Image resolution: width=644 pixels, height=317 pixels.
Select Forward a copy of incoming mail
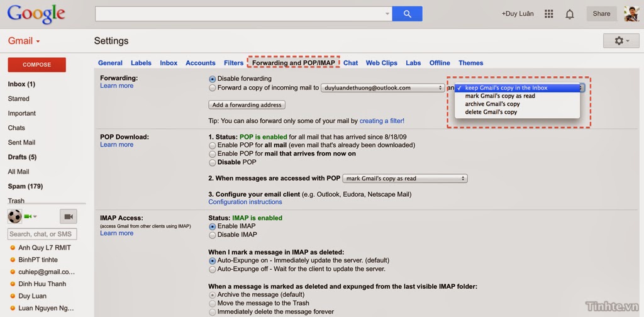coord(213,88)
